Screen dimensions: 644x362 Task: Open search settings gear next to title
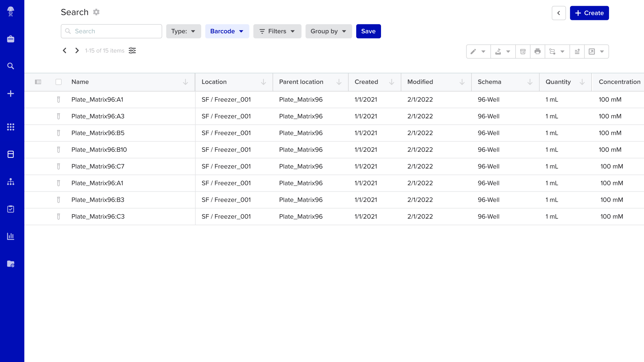(x=96, y=12)
